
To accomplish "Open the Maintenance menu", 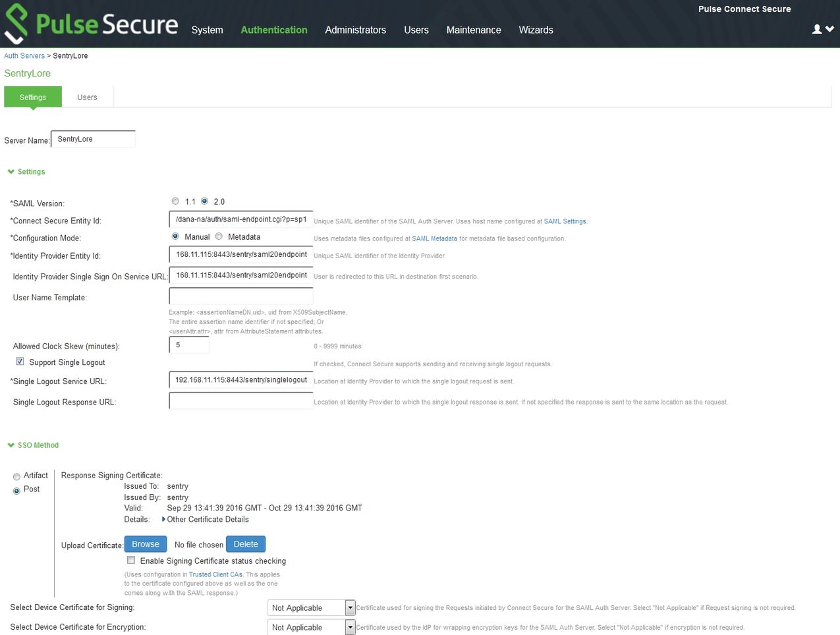I will coord(473,30).
